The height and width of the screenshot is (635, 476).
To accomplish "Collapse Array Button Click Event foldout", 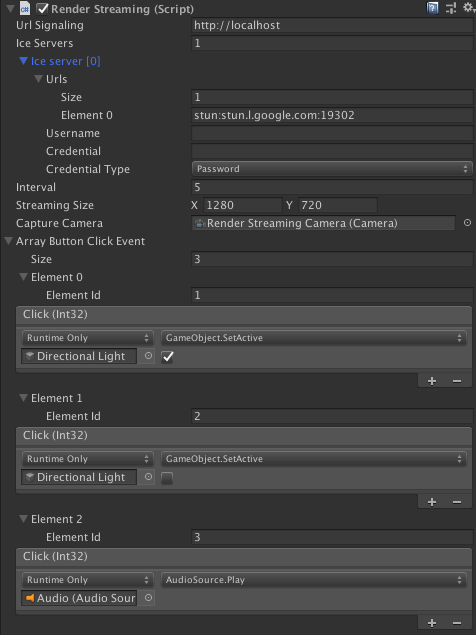I will (9, 241).
